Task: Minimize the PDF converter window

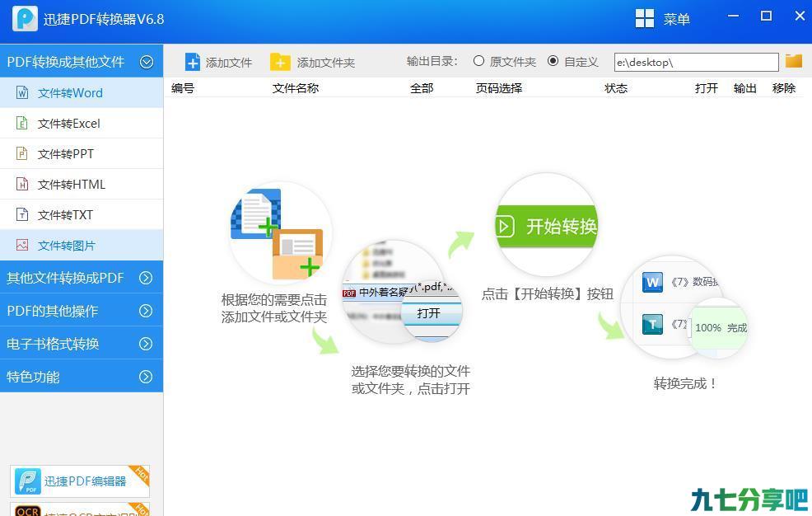Action: coord(733,16)
